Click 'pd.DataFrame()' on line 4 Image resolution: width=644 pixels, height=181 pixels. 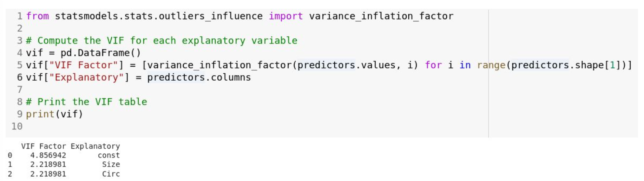(x=101, y=53)
